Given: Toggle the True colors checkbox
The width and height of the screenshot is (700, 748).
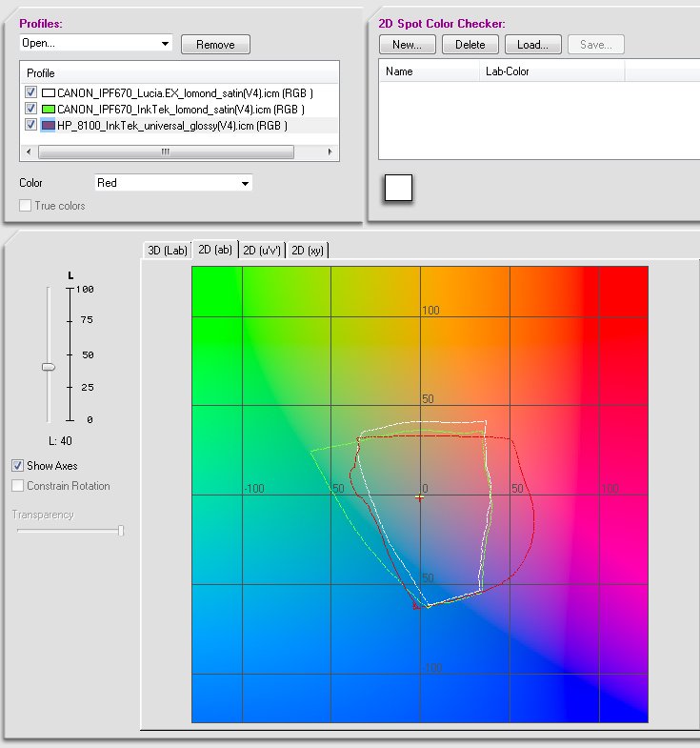Looking at the screenshot, I should click(x=26, y=206).
